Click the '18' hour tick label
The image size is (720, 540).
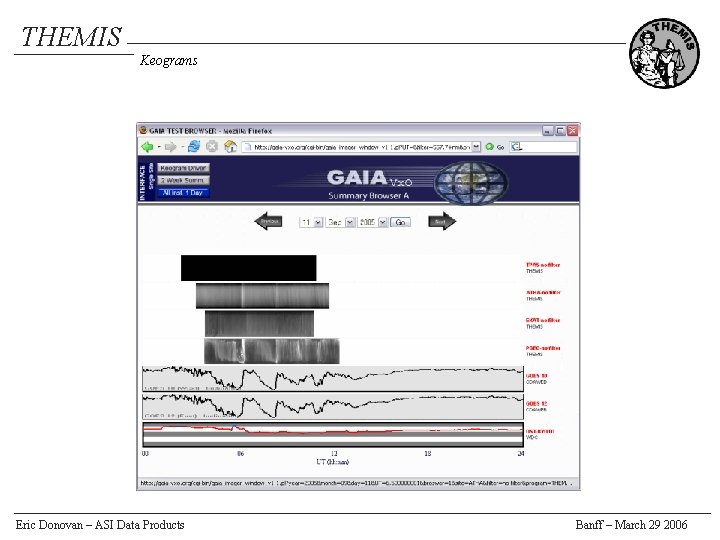point(428,454)
